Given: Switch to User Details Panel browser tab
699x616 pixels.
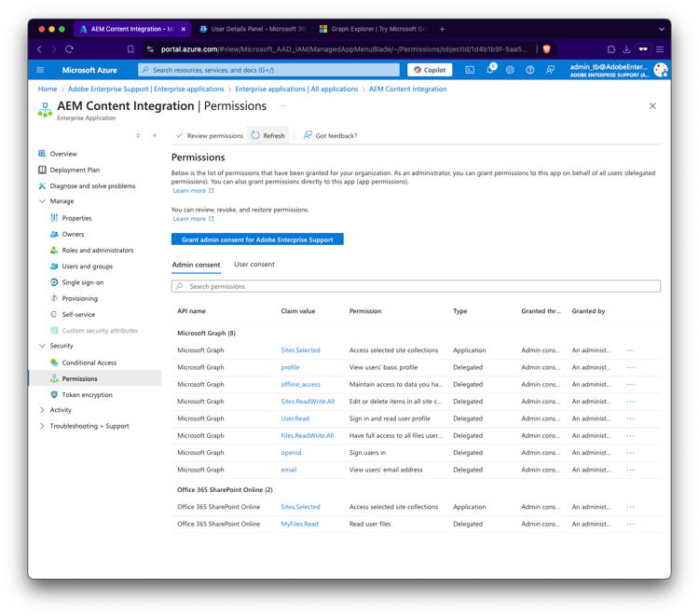Looking at the screenshot, I should click(253, 29).
